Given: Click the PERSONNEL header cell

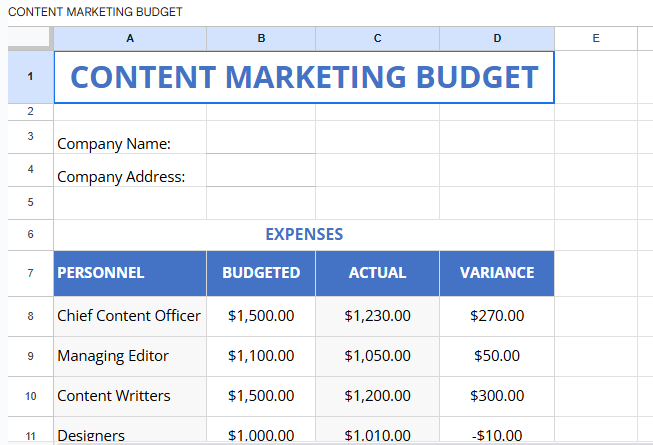Looking at the screenshot, I should [130, 273].
